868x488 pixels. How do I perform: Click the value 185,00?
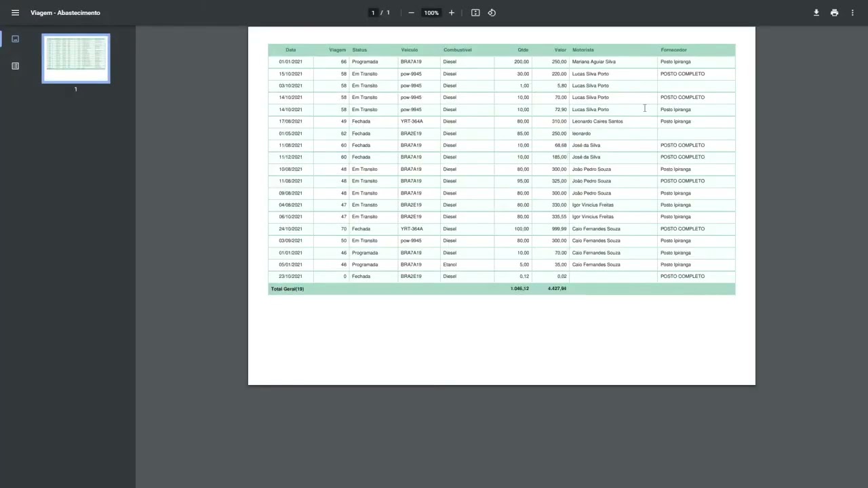[x=559, y=157]
